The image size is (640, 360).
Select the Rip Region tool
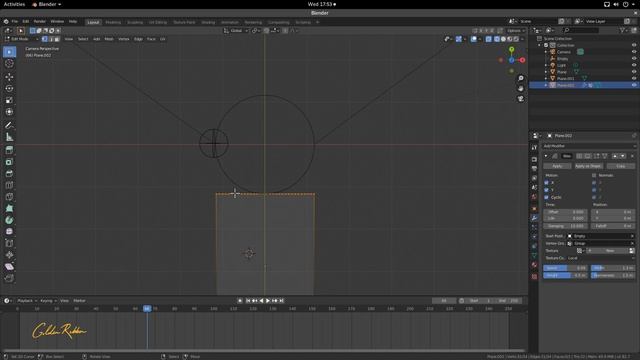pos(9,278)
